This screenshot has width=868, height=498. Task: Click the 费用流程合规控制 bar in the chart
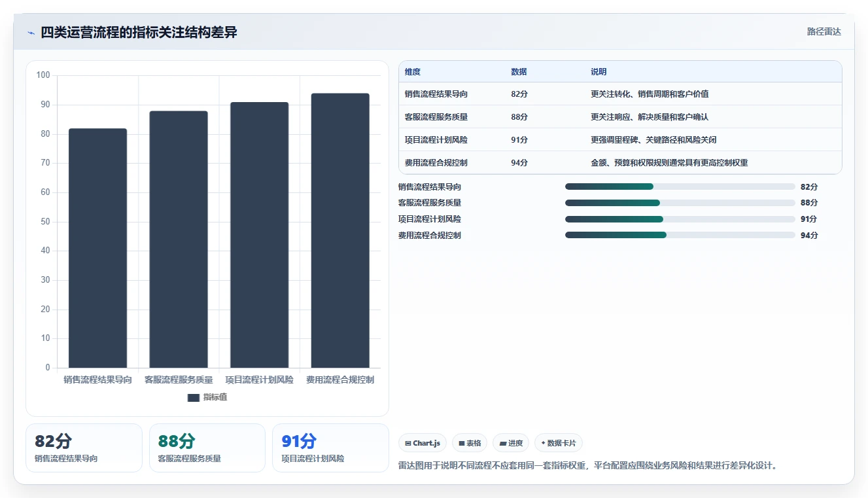click(340, 230)
